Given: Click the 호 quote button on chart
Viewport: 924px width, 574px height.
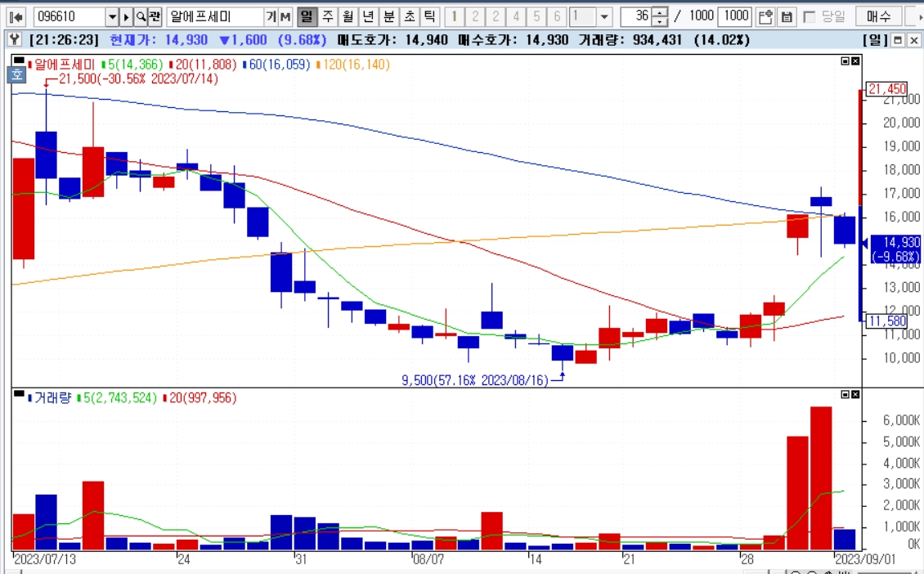Looking at the screenshot, I should (x=16, y=74).
